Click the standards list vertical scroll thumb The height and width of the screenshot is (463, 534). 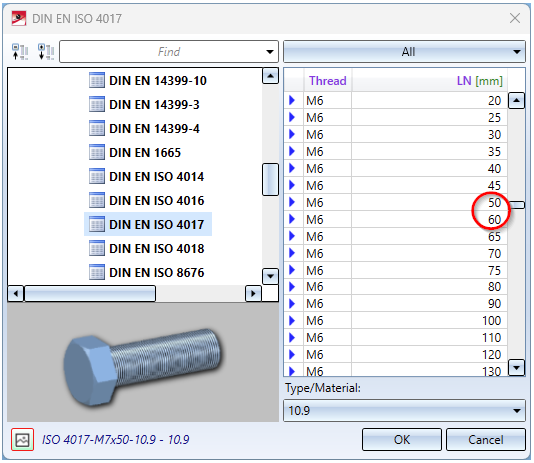(x=270, y=179)
